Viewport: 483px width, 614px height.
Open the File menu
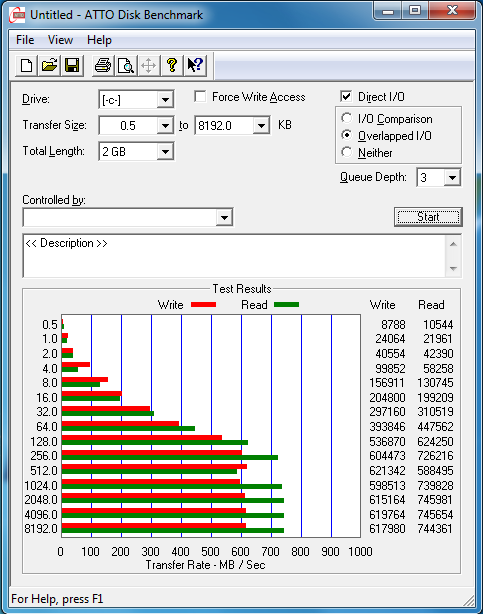click(25, 40)
